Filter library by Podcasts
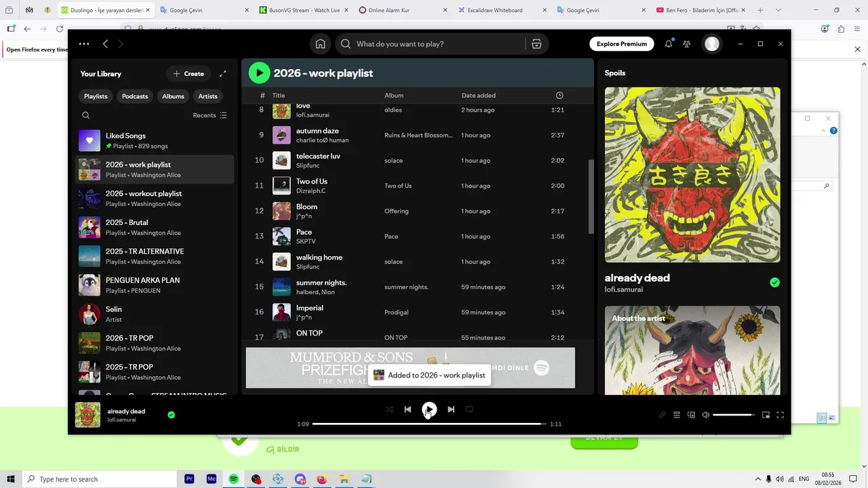The height and width of the screenshot is (488, 868). (135, 96)
